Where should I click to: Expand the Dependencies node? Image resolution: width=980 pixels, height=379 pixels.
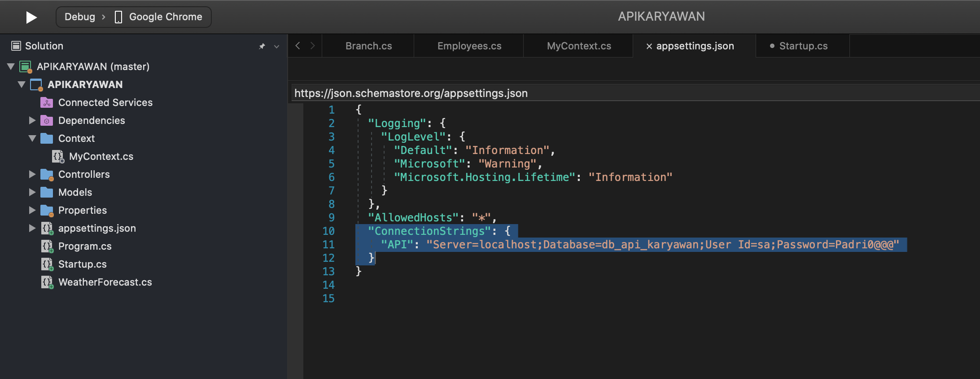(32, 120)
